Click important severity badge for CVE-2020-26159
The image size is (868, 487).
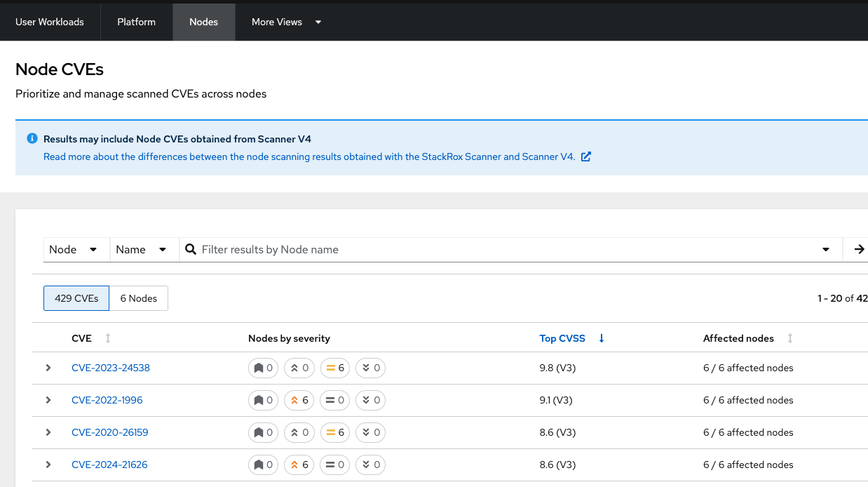[299, 432]
